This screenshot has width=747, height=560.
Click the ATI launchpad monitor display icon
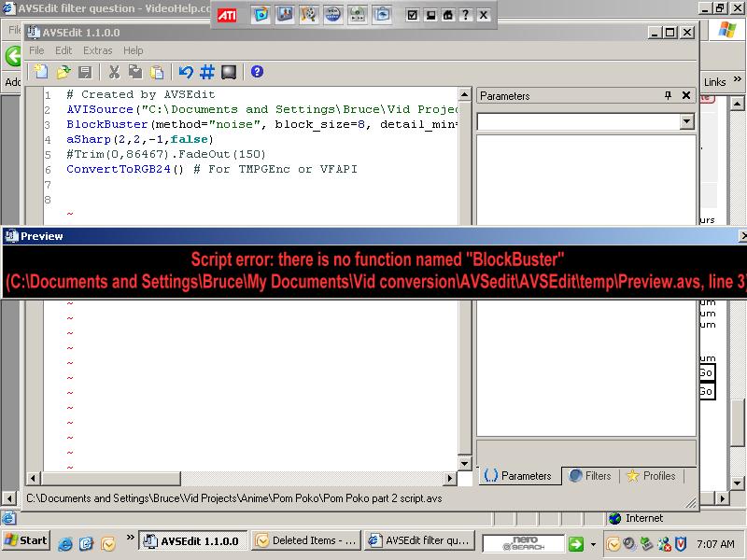[x=430, y=15]
